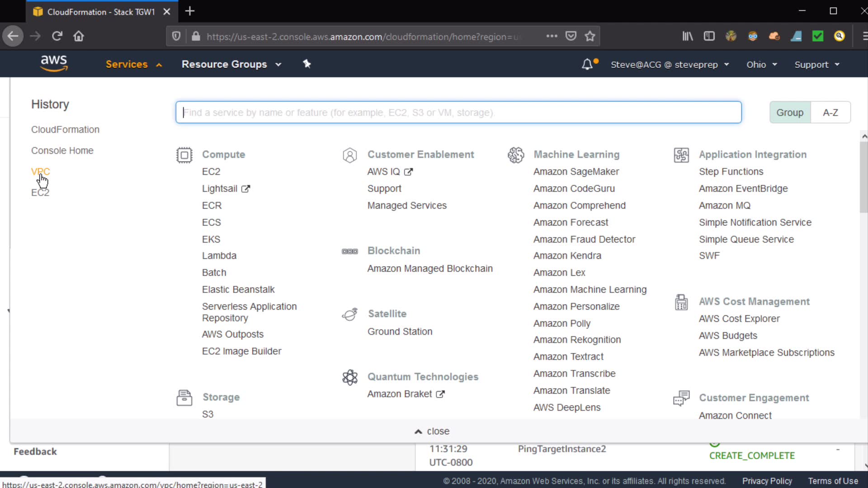Image resolution: width=868 pixels, height=488 pixels.
Task: Open the notifications bell icon
Action: (587, 64)
